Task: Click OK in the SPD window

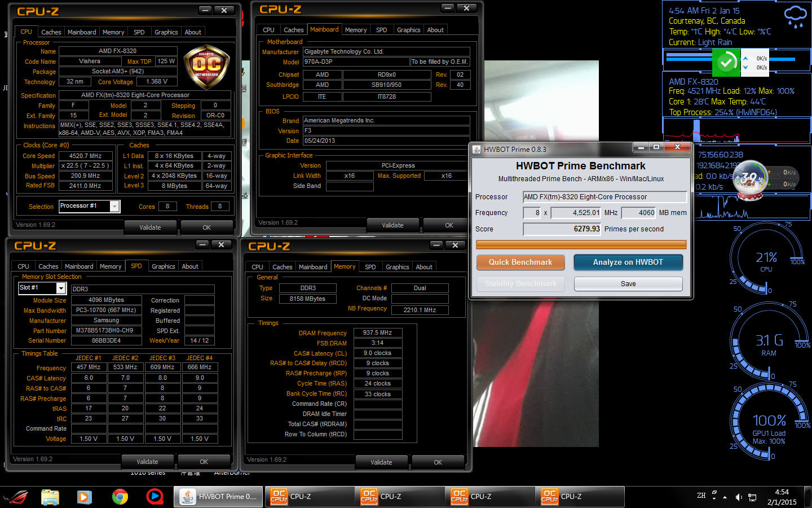Action: [x=204, y=462]
